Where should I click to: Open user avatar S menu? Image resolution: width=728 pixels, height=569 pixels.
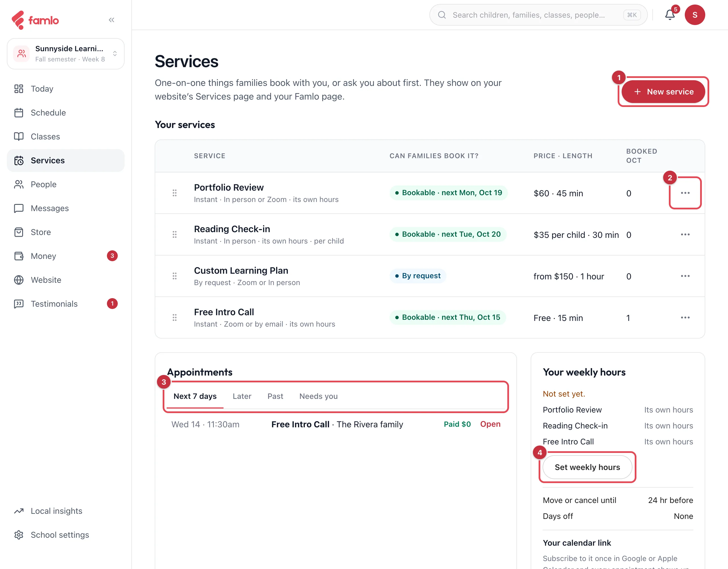coord(695,15)
